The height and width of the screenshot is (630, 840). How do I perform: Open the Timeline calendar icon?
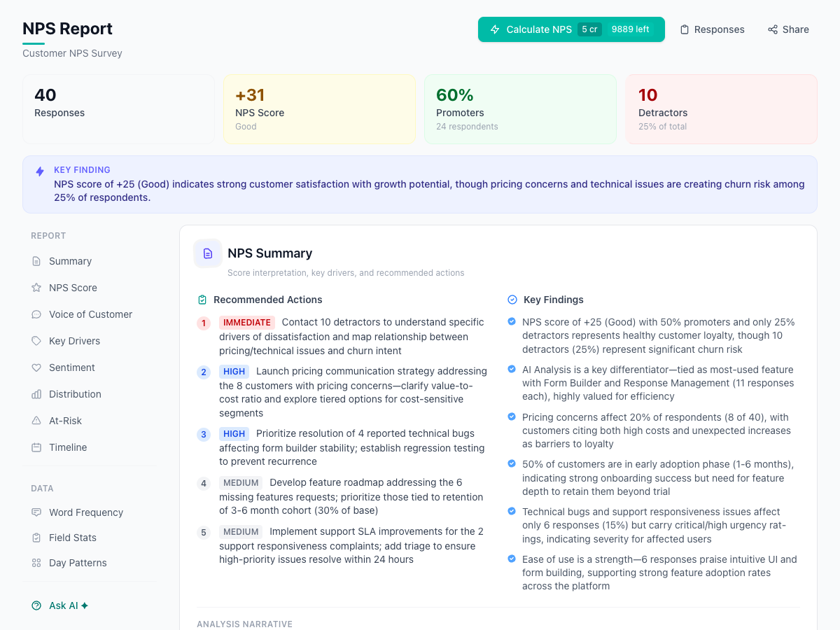click(x=36, y=447)
